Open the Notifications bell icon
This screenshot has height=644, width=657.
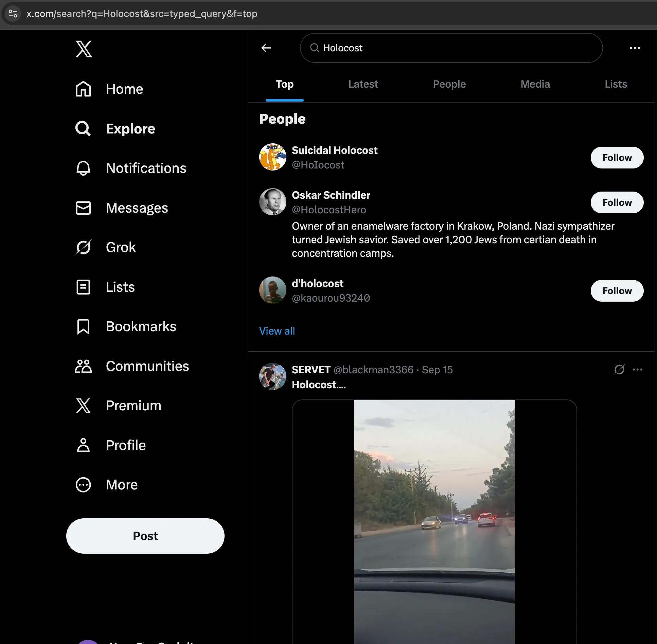point(83,168)
